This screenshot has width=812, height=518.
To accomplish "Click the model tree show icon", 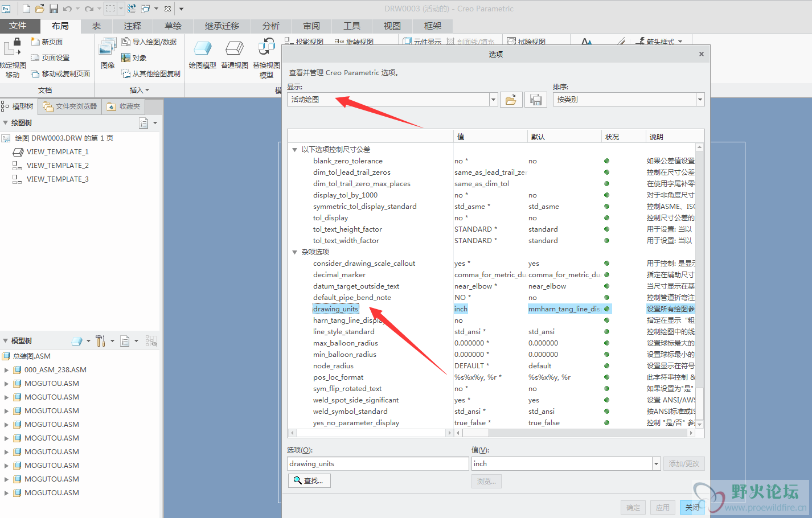I will 77,341.
